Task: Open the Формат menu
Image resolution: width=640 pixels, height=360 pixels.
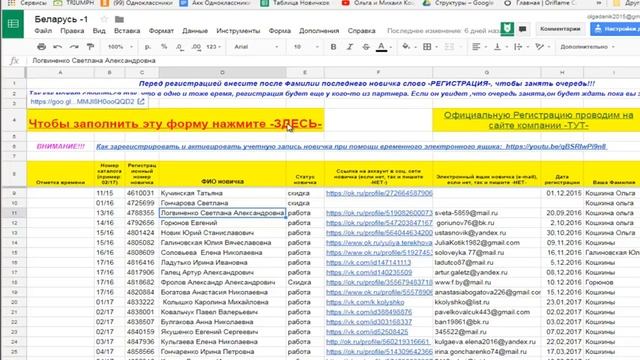Action: (x=161, y=31)
